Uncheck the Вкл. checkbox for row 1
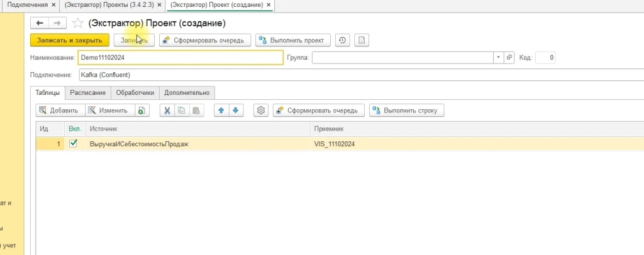This screenshot has width=644, height=255. click(73, 144)
